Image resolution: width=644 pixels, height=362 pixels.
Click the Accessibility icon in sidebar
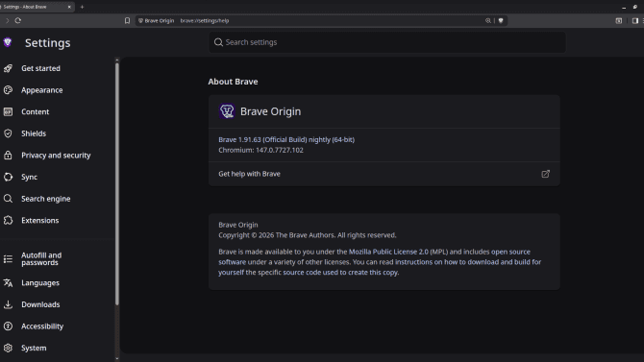pyautogui.click(x=8, y=326)
